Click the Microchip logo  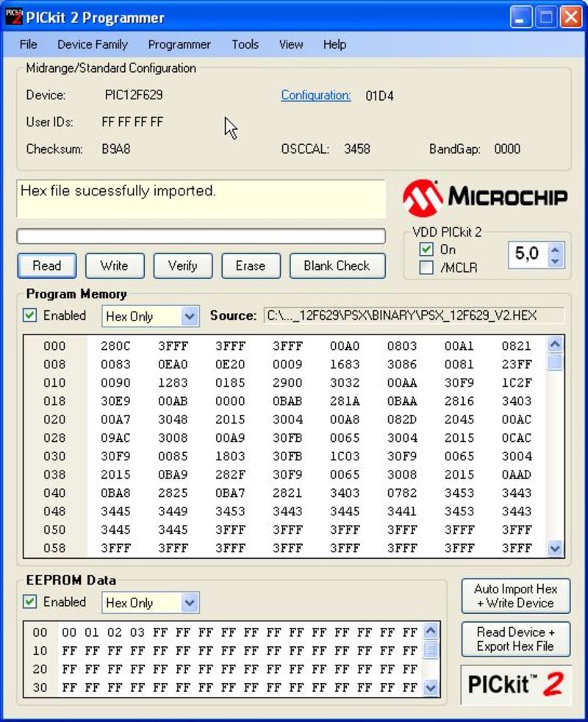[485, 196]
